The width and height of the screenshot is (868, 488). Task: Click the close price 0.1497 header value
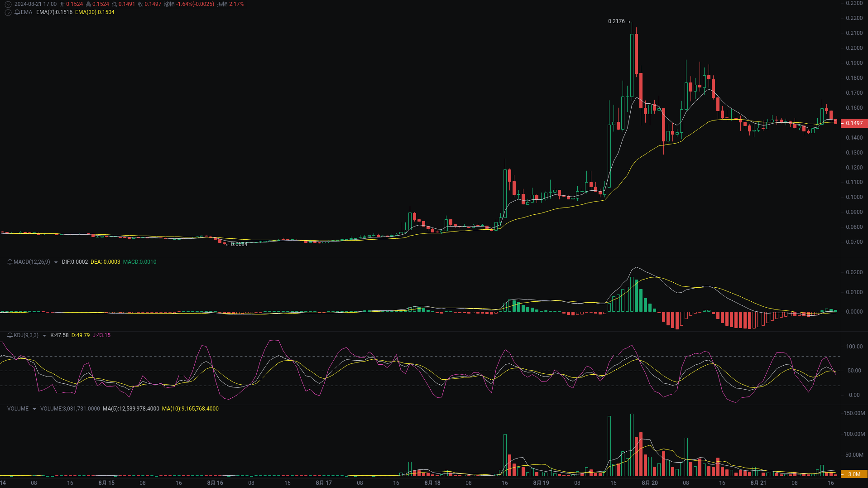[153, 4]
